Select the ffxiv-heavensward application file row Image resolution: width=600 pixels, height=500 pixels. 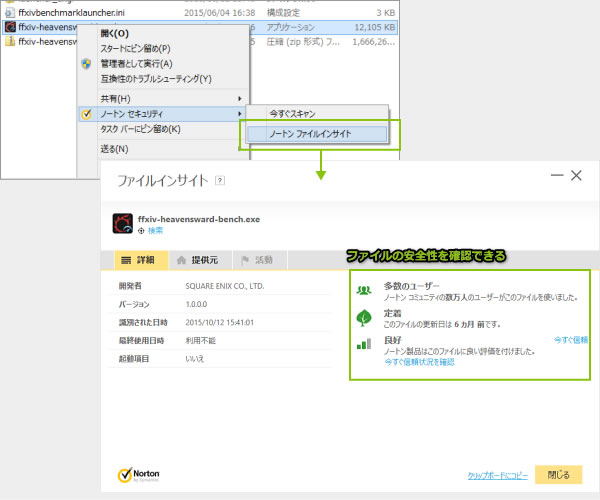(x=200, y=27)
